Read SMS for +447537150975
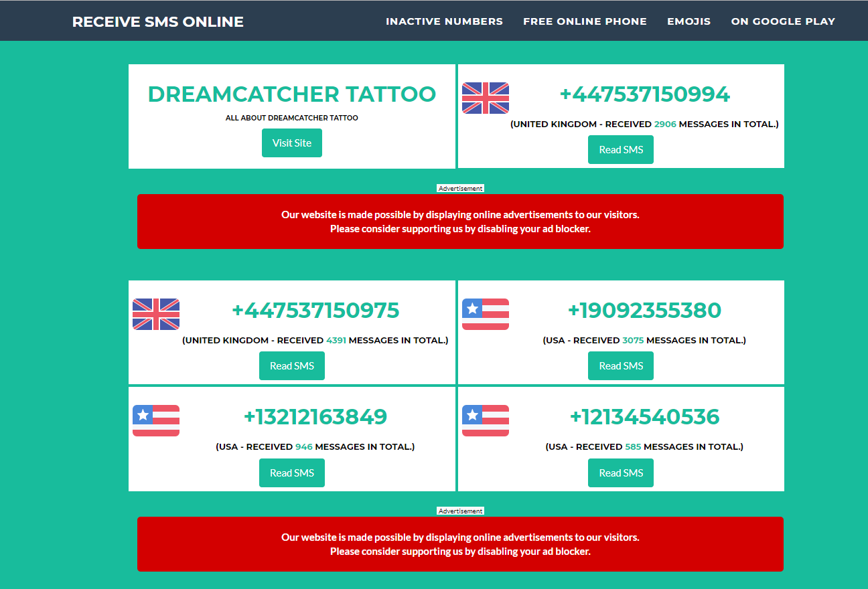The width and height of the screenshot is (868, 589). click(292, 366)
